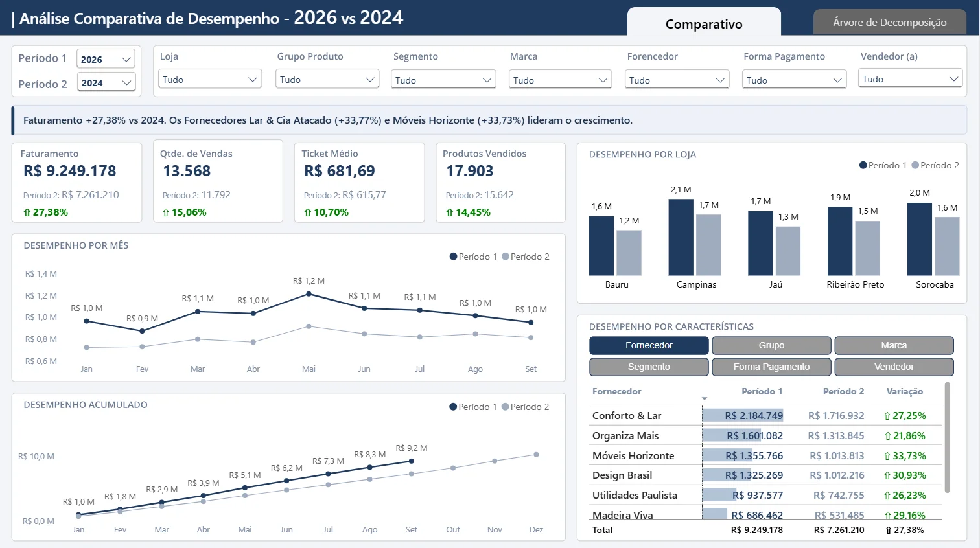Expand the Vendedor (a) filter dropdown

click(911, 78)
